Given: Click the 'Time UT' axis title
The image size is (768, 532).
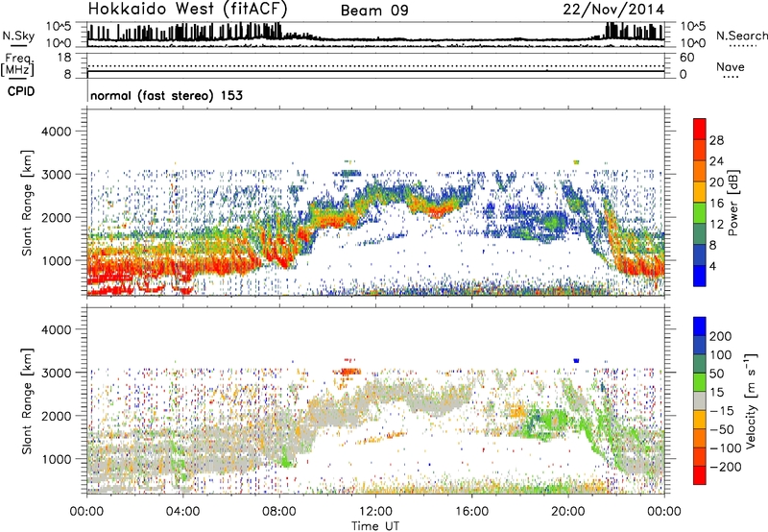Looking at the screenshot, I should (375, 525).
